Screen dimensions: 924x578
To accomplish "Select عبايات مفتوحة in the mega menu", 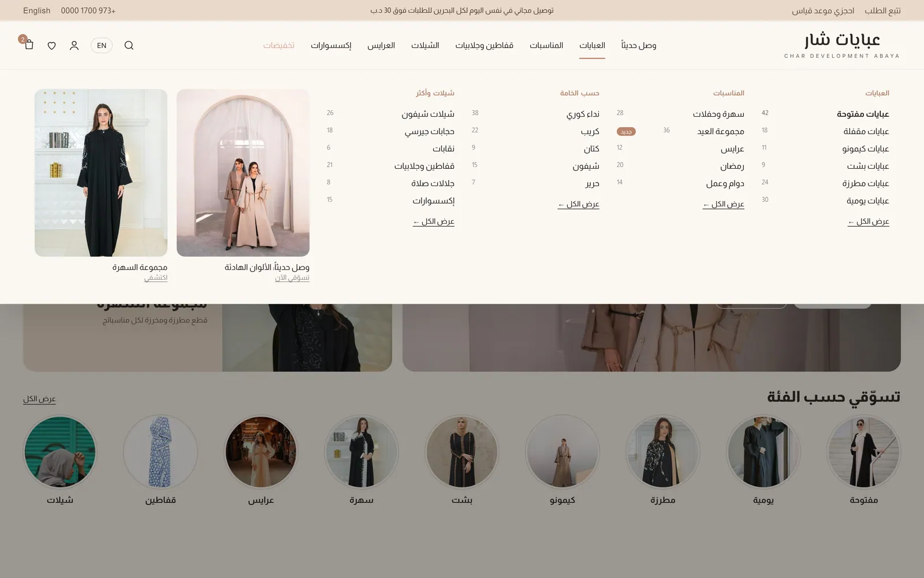I will 863,114.
